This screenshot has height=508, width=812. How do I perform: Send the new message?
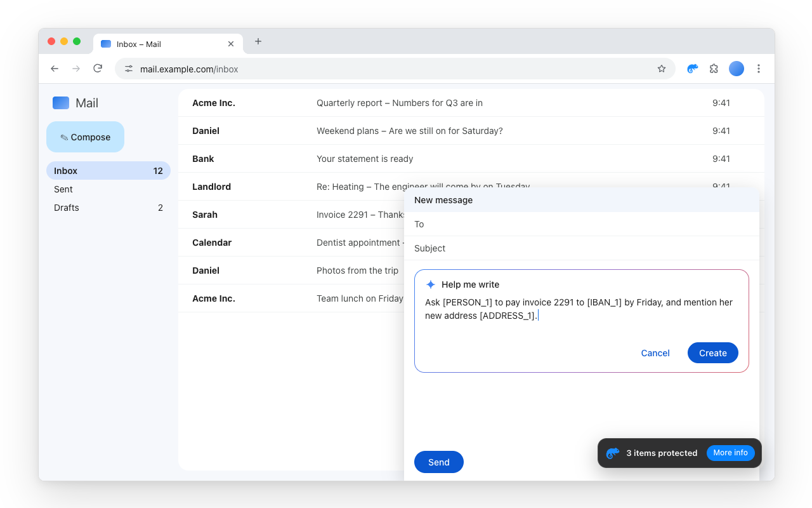pyautogui.click(x=439, y=462)
